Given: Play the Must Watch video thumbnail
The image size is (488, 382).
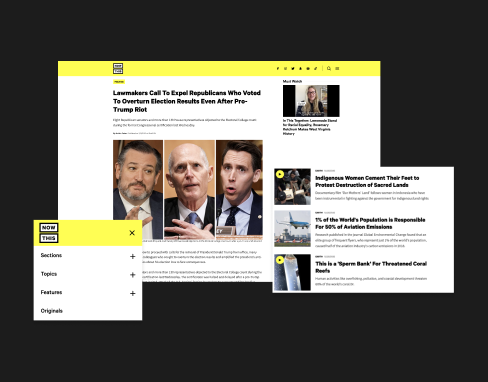Looking at the screenshot, I should click(x=311, y=101).
